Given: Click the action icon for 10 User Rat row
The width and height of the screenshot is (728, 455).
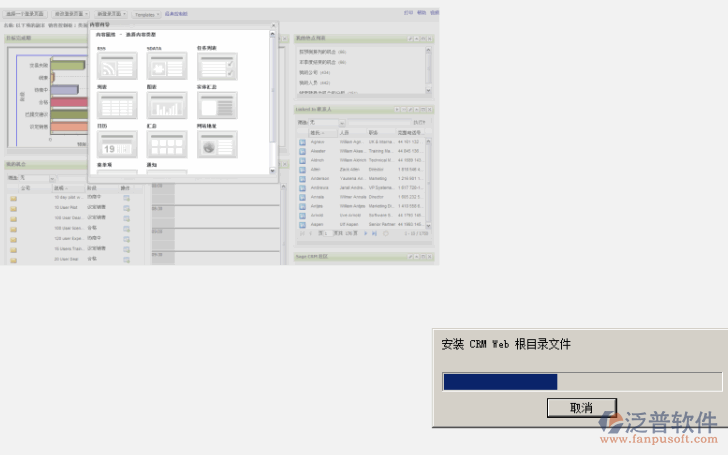Looking at the screenshot, I should pyautogui.click(x=127, y=208).
